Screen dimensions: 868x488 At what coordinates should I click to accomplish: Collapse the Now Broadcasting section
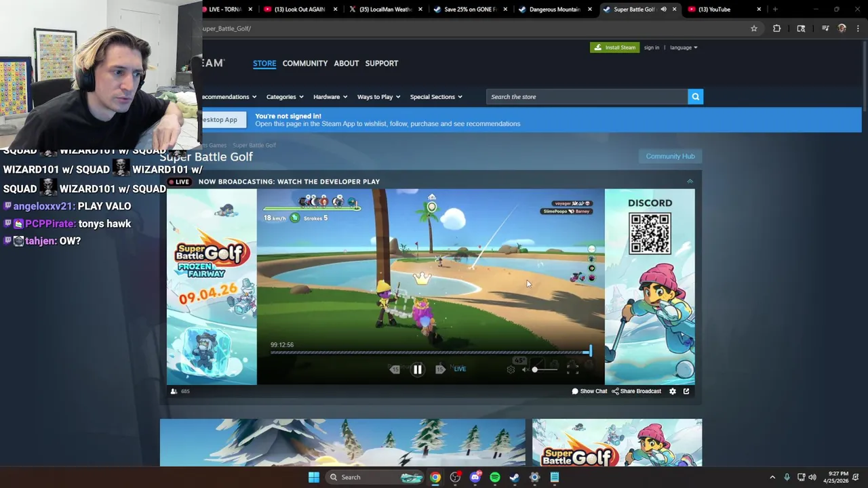690,182
